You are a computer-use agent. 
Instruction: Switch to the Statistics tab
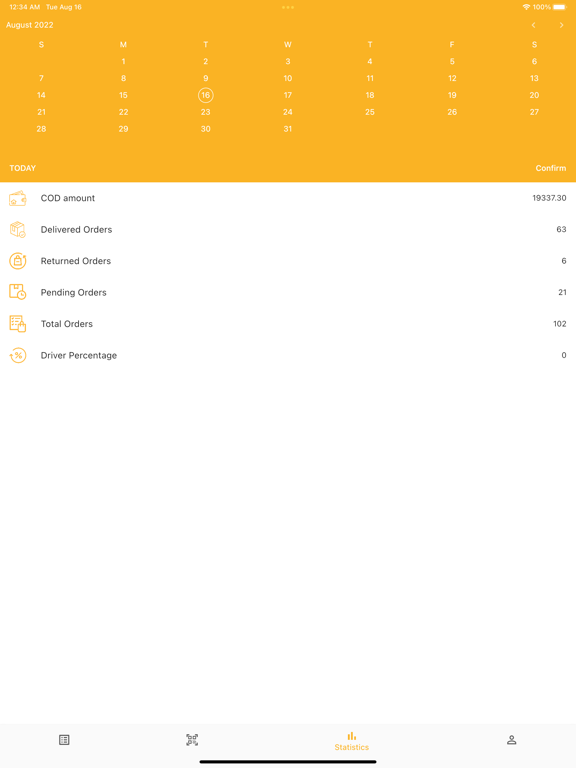tap(352, 742)
